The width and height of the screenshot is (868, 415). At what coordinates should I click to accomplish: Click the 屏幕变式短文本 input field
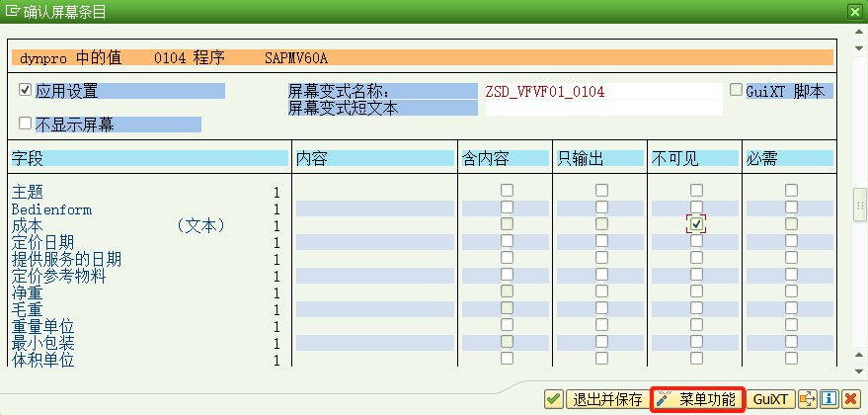(x=604, y=108)
